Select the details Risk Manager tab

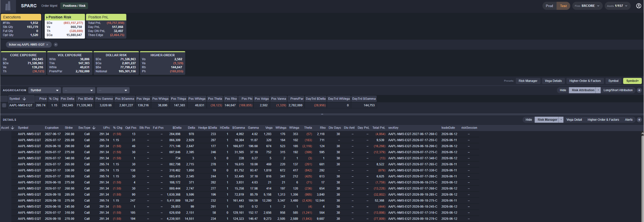coord(547,120)
